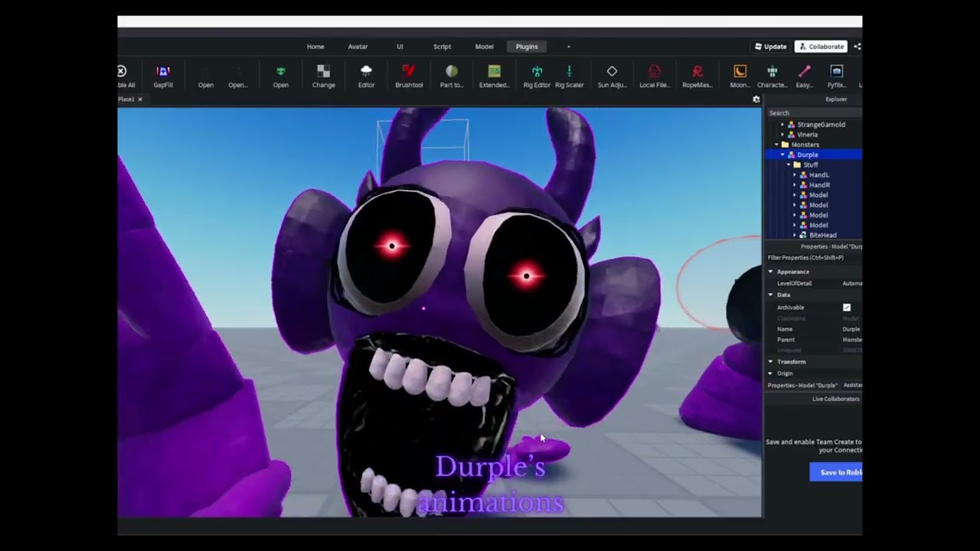This screenshot has height=551, width=980.
Task: Open the Characte... plugin
Action: pyautogui.click(x=772, y=77)
